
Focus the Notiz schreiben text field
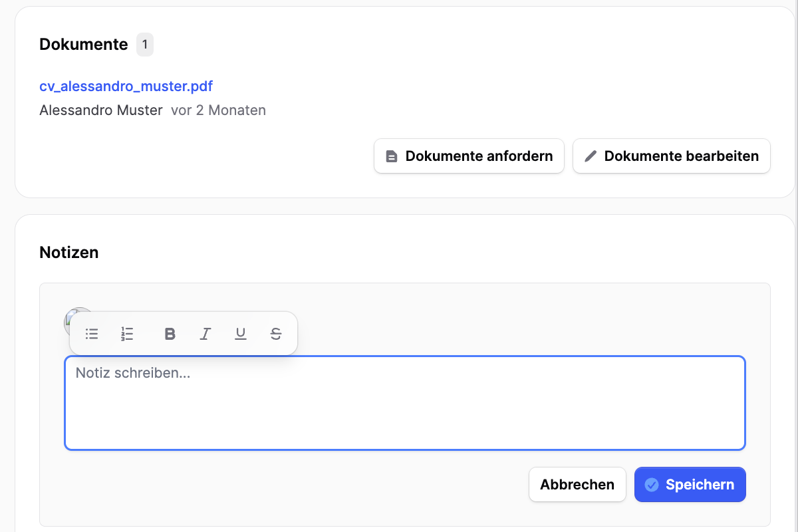point(404,404)
